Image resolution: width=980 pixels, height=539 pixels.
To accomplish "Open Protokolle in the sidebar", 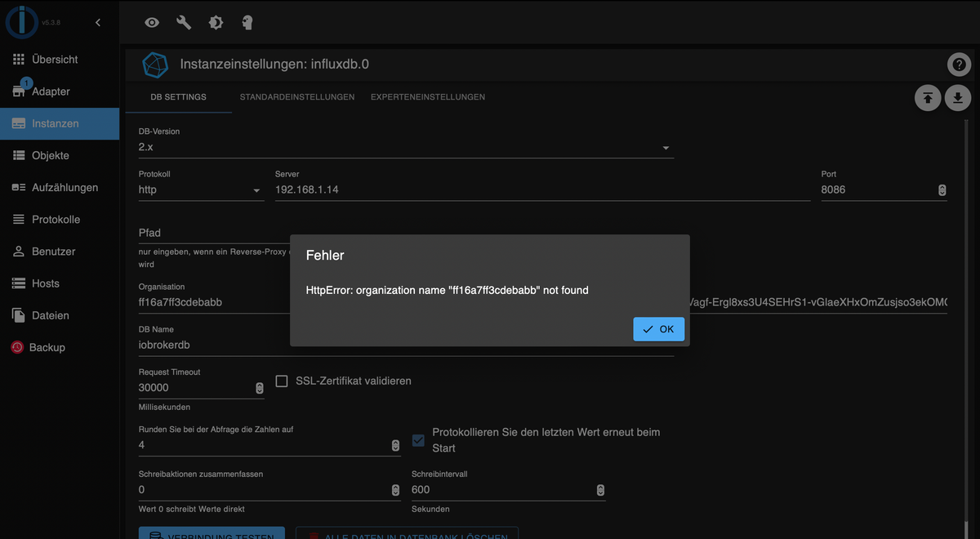I will [60, 220].
